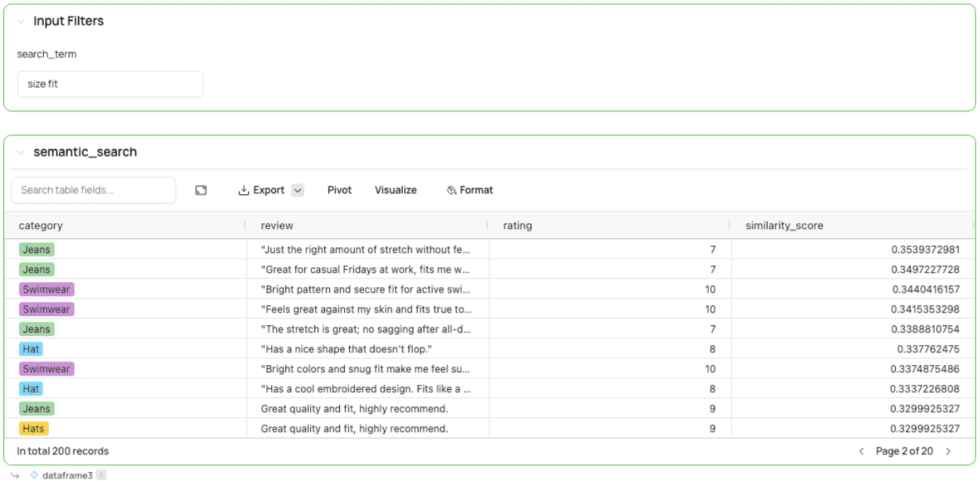Click review "Has a cool embroidered design"
Screen dimensions: 980x482
coord(365,388)
